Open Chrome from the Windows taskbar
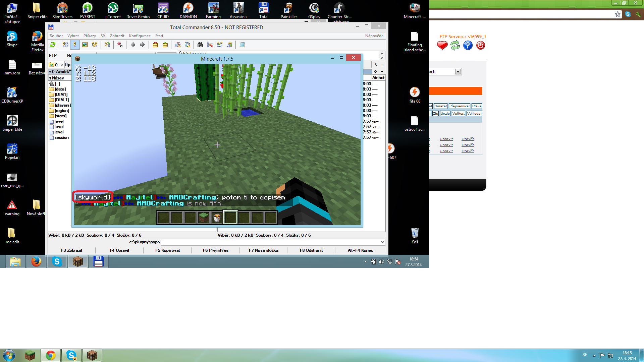The image size is (644, 362). coord(51,355)
